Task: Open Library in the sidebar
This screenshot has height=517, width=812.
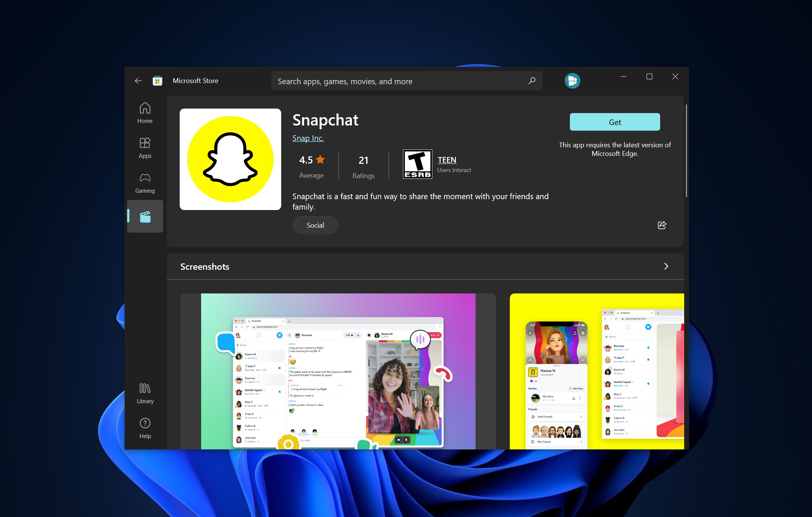Action: [x=145, y=393]
